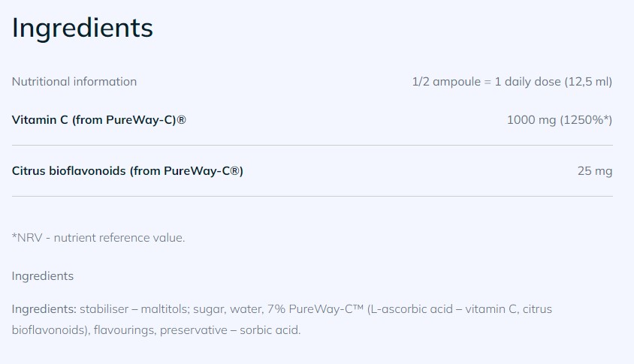Click "sugar, water" in the ingredients list
The image size is (634, 364).
229,309
